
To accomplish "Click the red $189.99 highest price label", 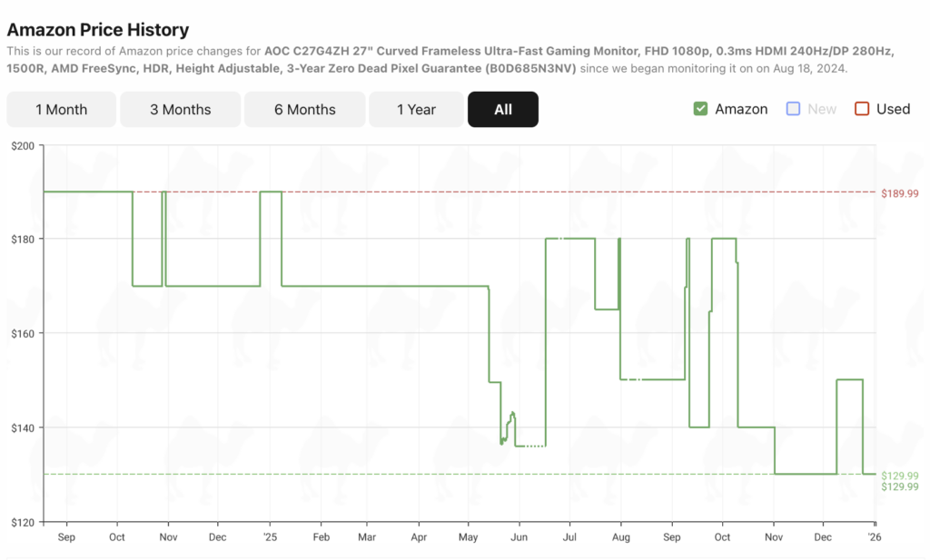I will tap(899, 193).
